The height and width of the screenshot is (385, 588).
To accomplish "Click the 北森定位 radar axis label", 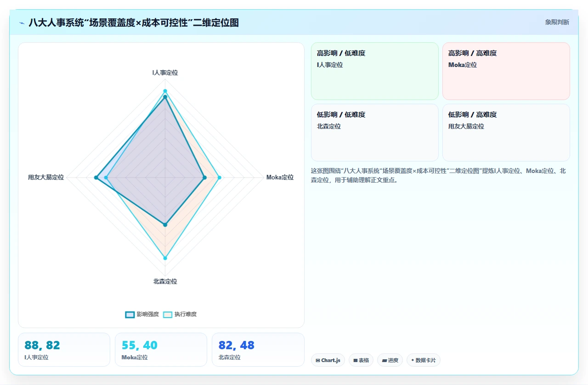I will (165, 281).
